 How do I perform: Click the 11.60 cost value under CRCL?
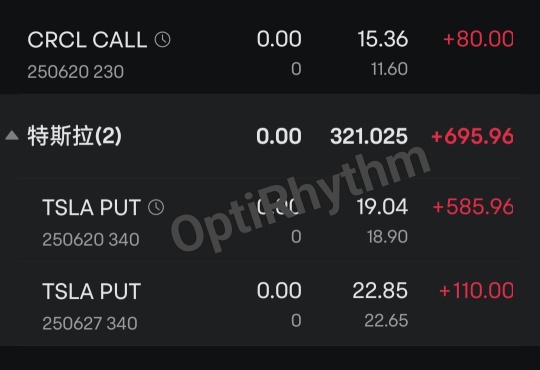coord(390,69)
